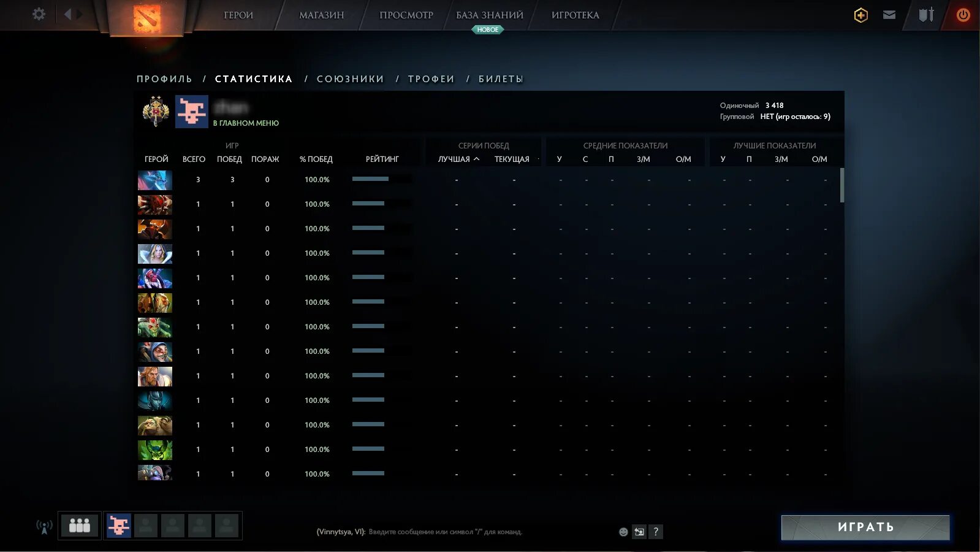
Task: Toggle the voice broadcast antenna icon
Action: [44, 527]
